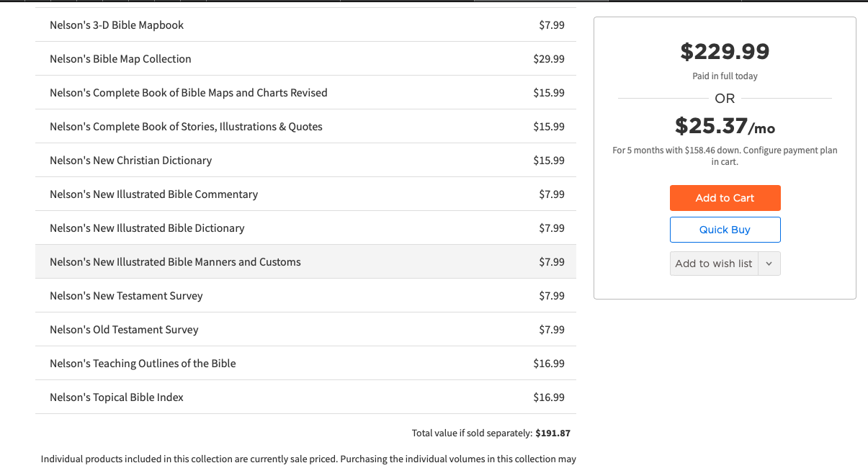Open Nelson's New Illustrated Bible Commentary
The height and width of the screenshot is (468, 868).
(153, 194)
